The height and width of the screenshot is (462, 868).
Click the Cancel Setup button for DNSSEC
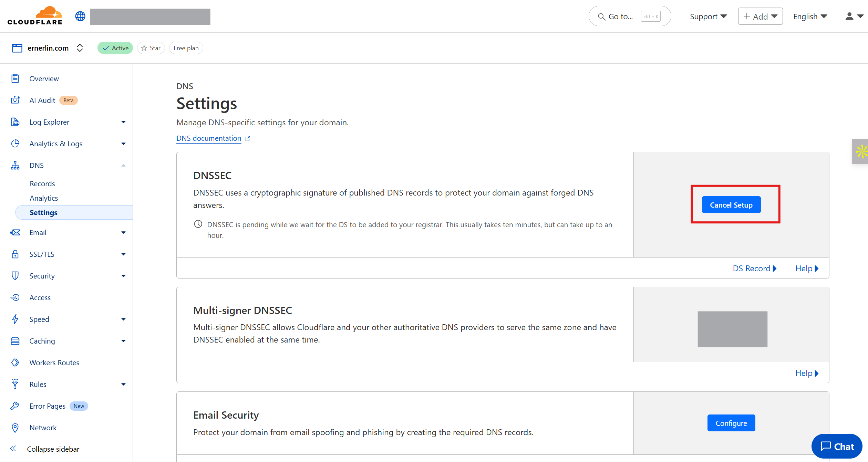coord(731,204)
